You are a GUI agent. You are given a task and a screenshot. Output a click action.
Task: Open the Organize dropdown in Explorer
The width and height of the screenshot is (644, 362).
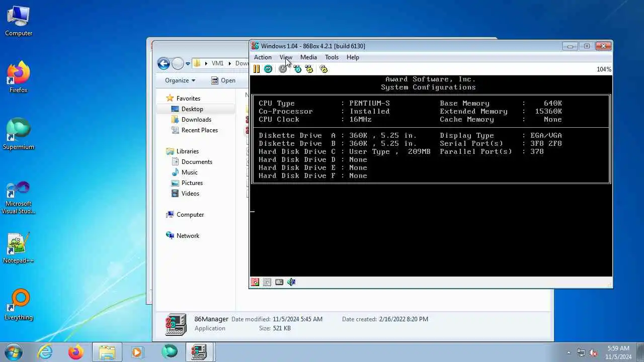pyautogui.click(x=180, y=80)
